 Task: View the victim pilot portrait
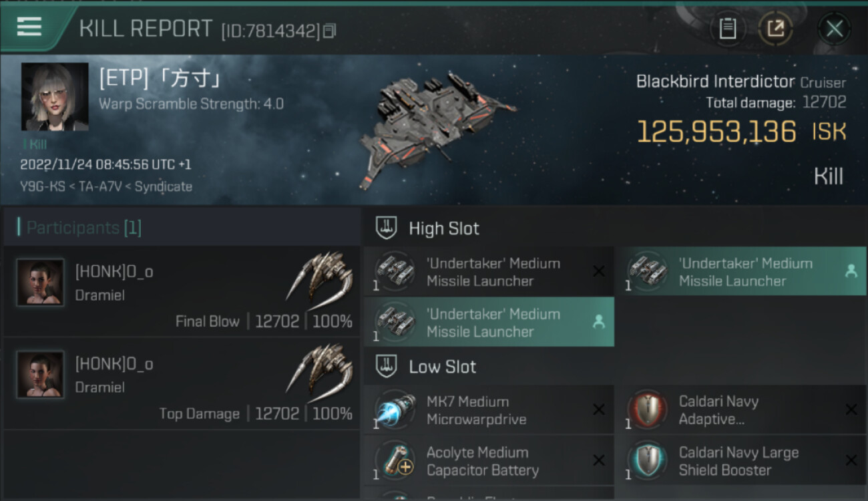pyautogui.click(x=55, y=97)
